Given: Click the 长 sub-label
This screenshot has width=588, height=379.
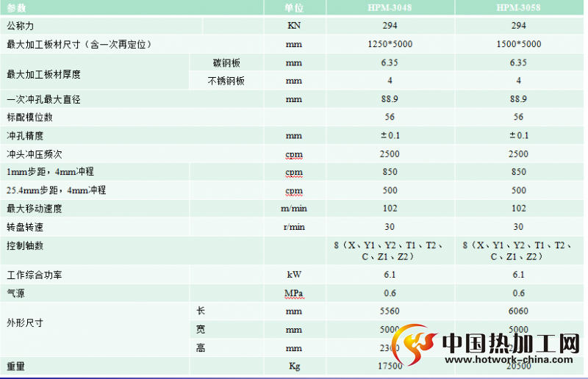Looking at the screenshot, I should point(201,311).
